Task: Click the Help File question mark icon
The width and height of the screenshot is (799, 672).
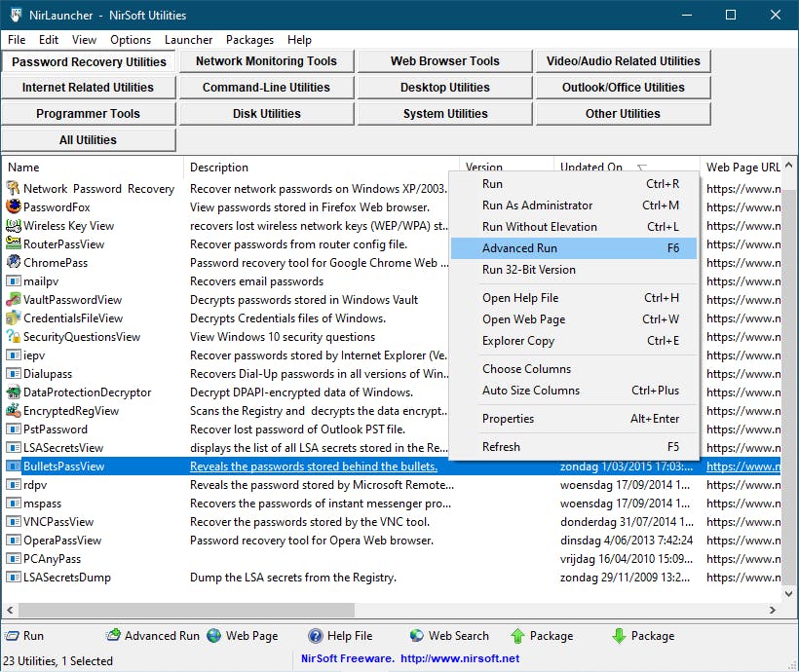Action: pos(316,636)
